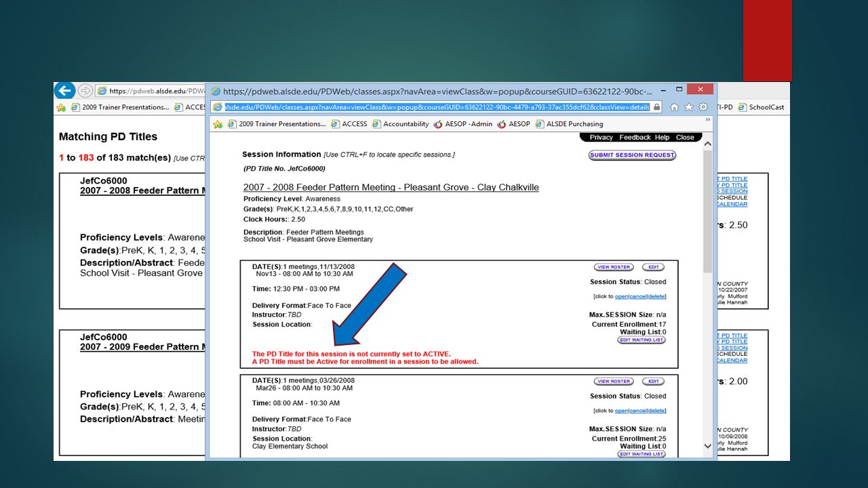
Task: Click '(PD Title No. JefCo6000)' text
Action: click(284, 168)
